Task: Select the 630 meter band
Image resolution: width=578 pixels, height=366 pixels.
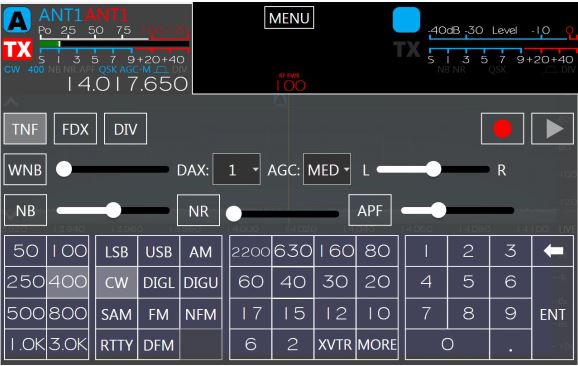Action: (x=293, y=251)
